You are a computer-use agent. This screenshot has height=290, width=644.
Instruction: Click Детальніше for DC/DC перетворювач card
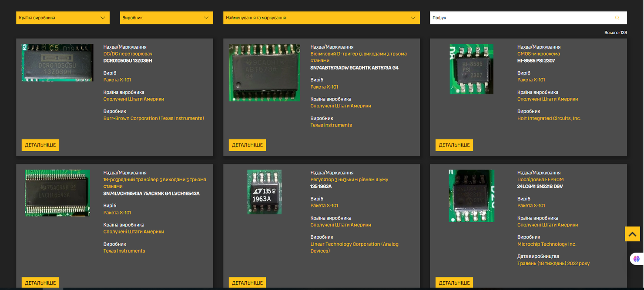40,145
